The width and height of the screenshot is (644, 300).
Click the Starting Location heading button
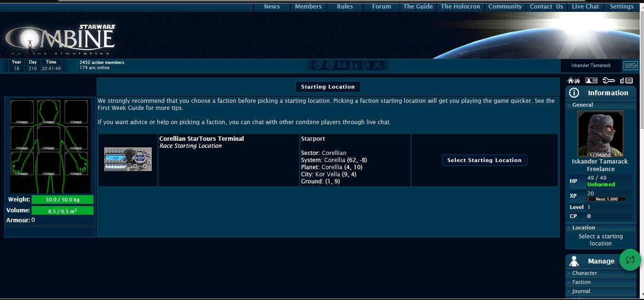328,87
